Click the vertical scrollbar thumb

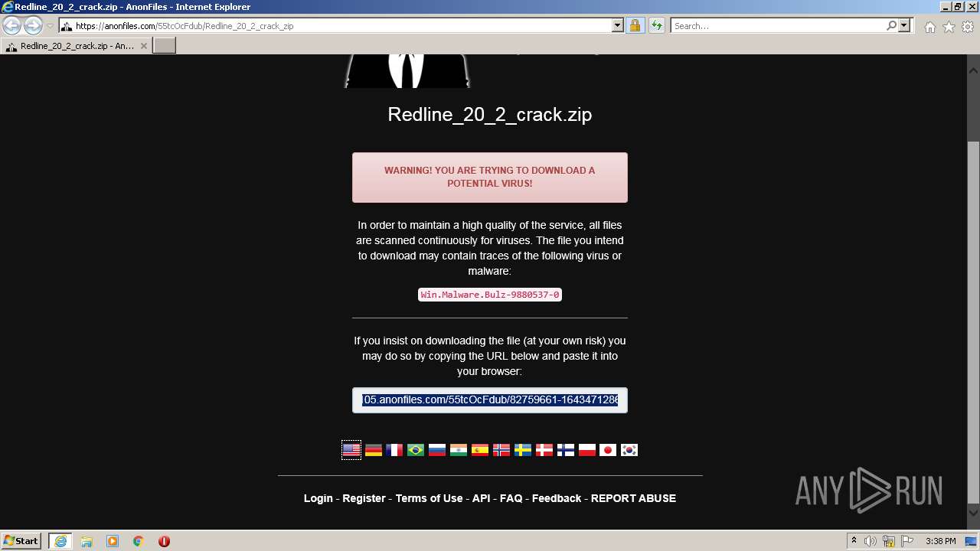tap(973, 321)
